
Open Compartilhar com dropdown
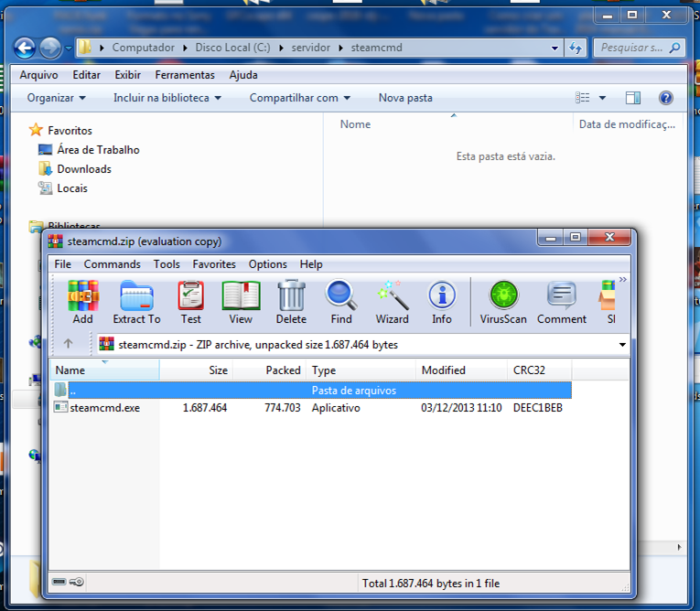click(x=299, y=98)
